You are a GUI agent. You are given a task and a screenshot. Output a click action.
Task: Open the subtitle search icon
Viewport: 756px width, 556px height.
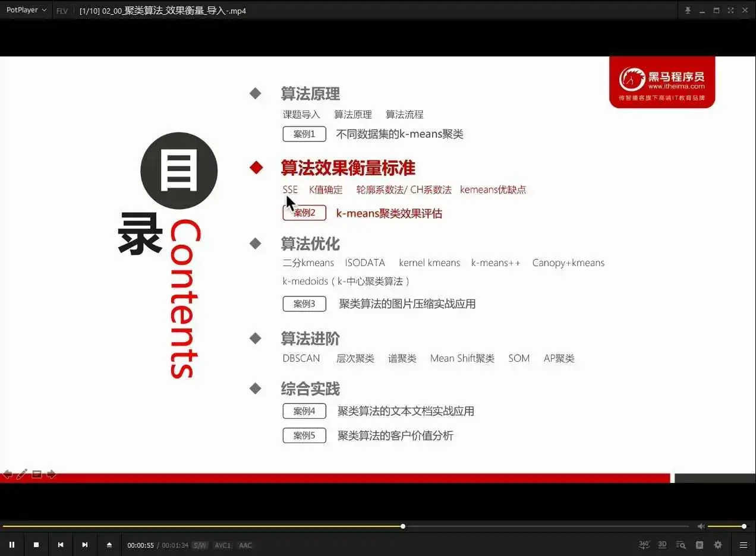681,544
